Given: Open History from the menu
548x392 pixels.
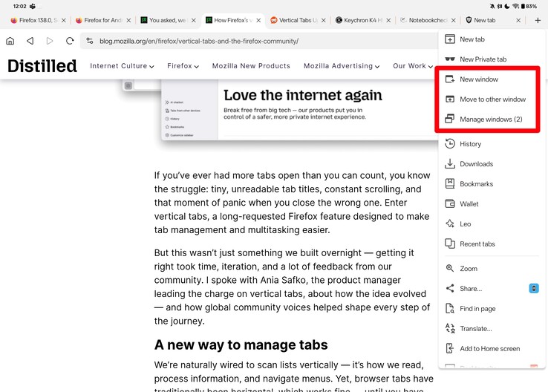Looking at the screenshot, I should pos(492,143).
